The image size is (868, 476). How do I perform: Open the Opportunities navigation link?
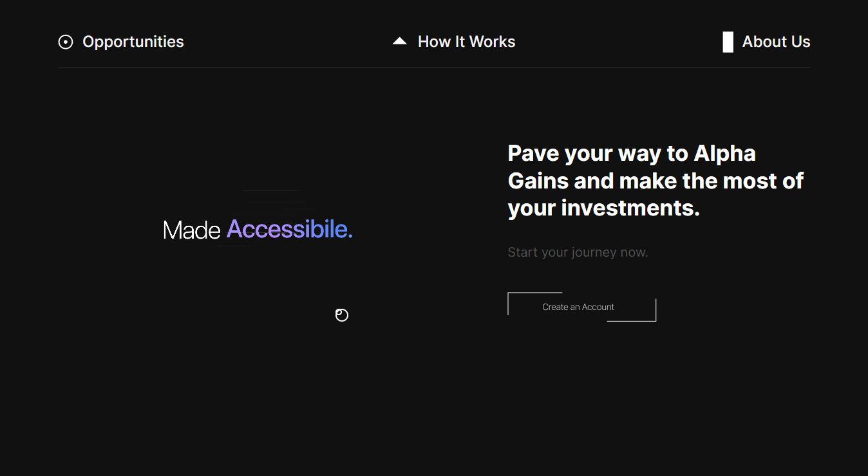[133, 42]
